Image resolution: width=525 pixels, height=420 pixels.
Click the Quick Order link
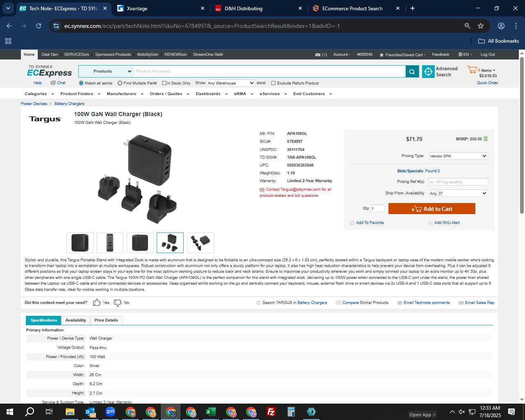pyautogui.click(x=487, y=83)
